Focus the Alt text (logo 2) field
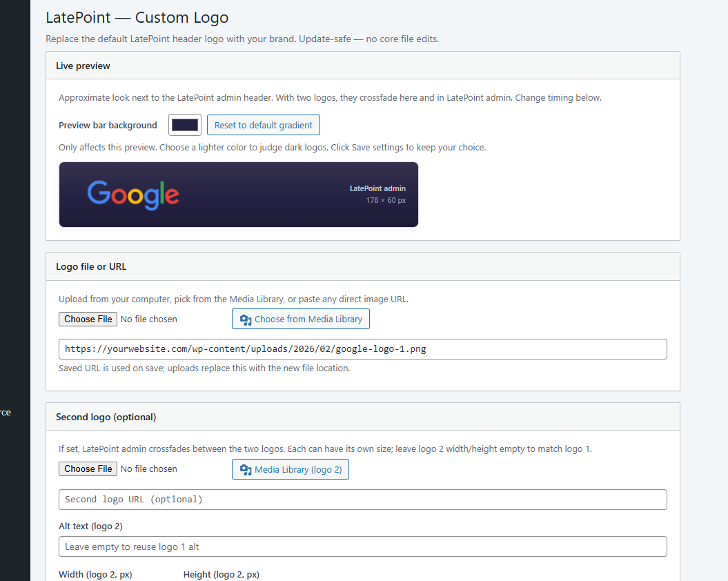Image resolution: width=728 pixels, height=581 pixels. 362,546
